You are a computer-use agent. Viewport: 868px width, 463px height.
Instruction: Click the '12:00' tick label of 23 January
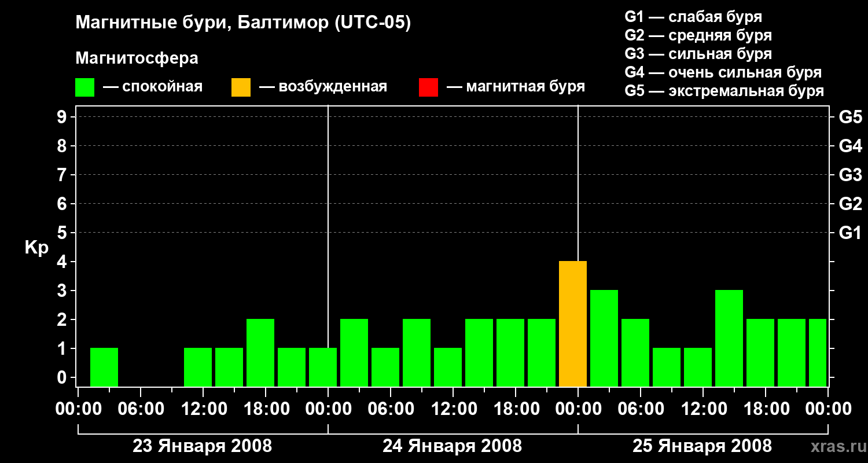[x=203, y=409]
